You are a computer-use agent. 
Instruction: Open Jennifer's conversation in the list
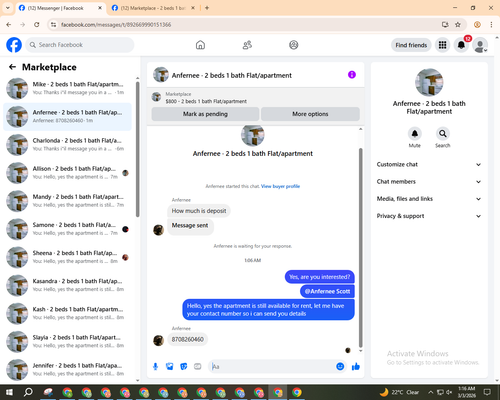point(67,370)
